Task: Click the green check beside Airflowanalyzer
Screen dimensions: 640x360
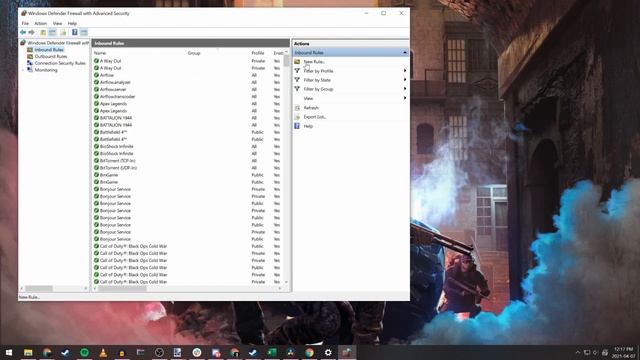Action: coord(96,82)
